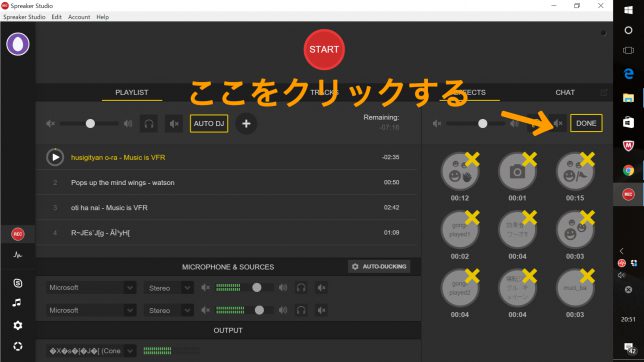Image resolution: width=644 pixels, height=362 pixels.
Task: Click playlist low-volume speaker icon
Action: 51,124
